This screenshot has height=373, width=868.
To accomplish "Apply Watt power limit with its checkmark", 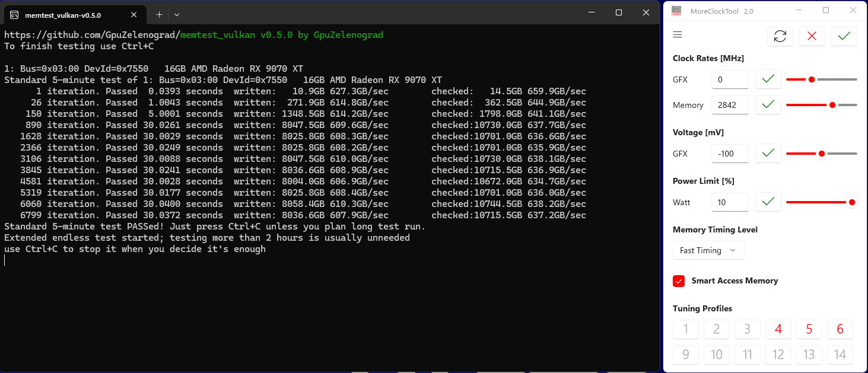I will tap(768, 202).
